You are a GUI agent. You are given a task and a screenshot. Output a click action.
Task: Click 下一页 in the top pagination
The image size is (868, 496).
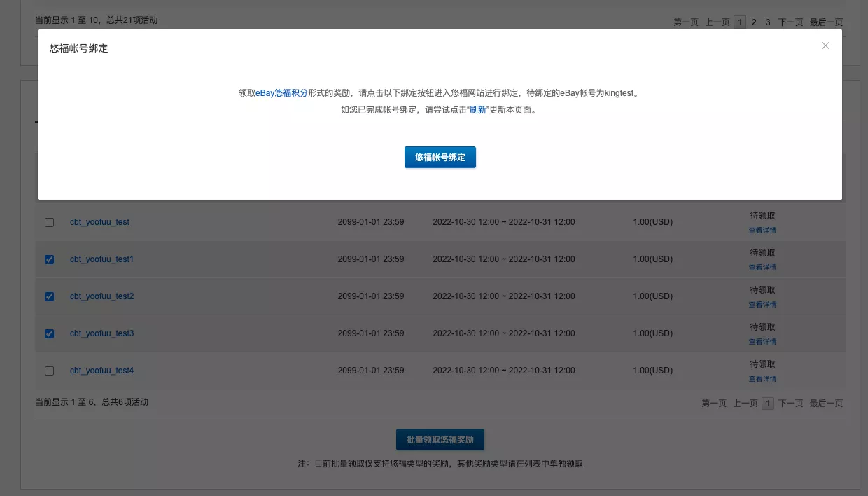click(790, 22)
